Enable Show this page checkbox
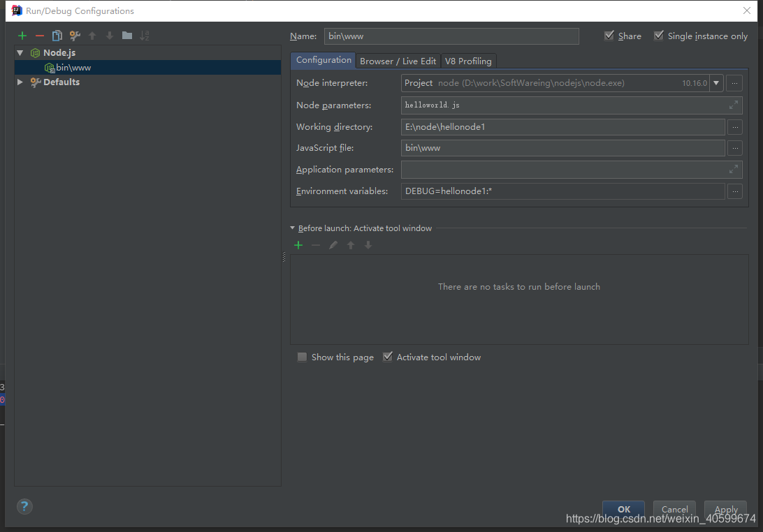This screenshot has width=763, height=532. point(302,357)
